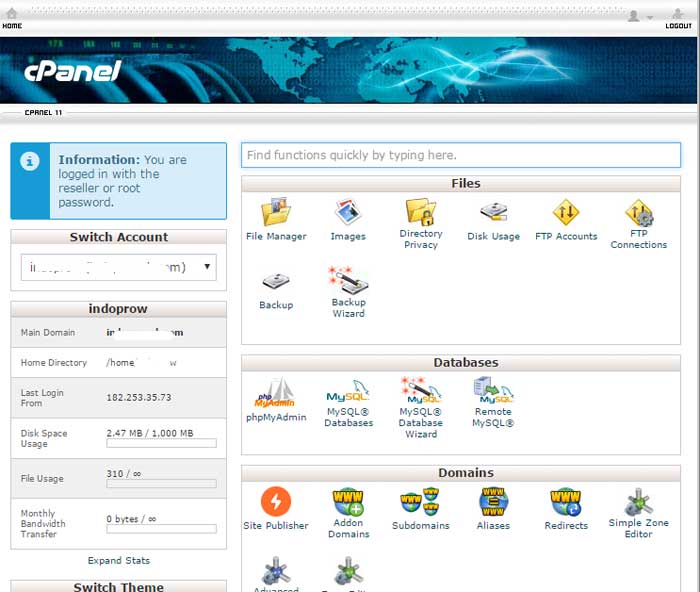Open Directory Privacy icon
Screen dimensions: 700x592
coord(421,212)
